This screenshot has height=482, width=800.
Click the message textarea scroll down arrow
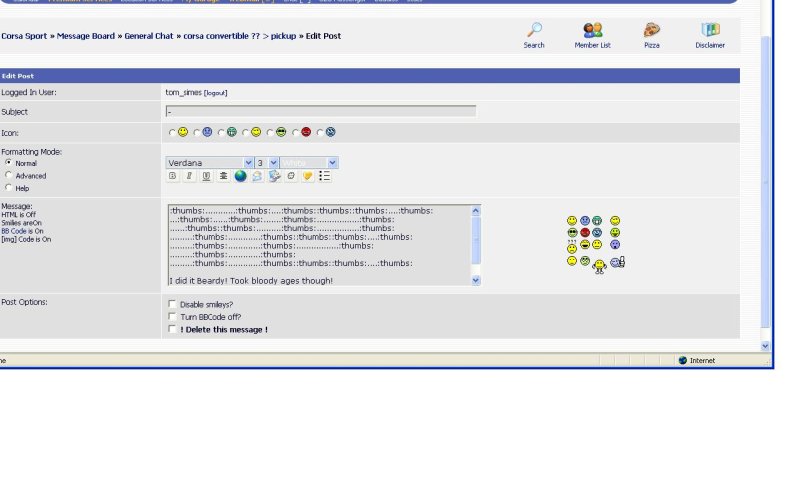point(476,281)
